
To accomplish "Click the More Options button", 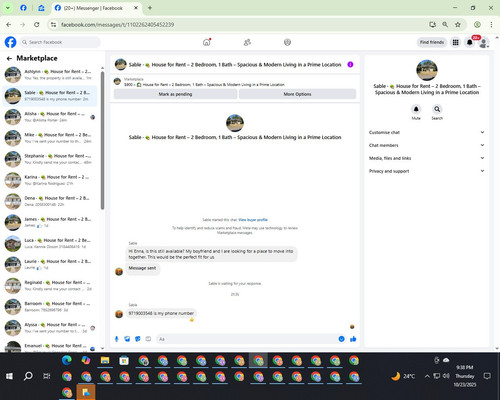I will (x=297, y=94).
